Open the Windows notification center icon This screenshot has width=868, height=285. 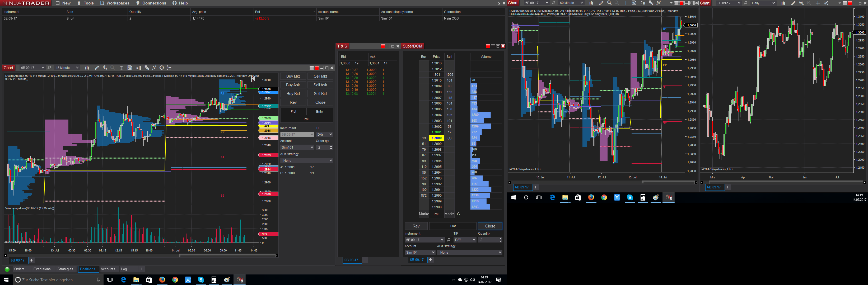[x=499, y=280]
